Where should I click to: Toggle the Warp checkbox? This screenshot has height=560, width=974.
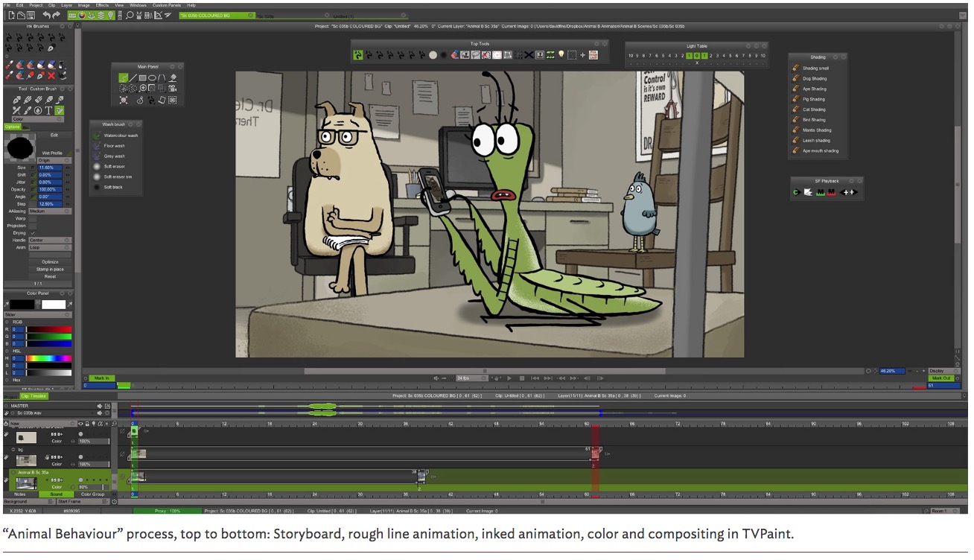32,218
